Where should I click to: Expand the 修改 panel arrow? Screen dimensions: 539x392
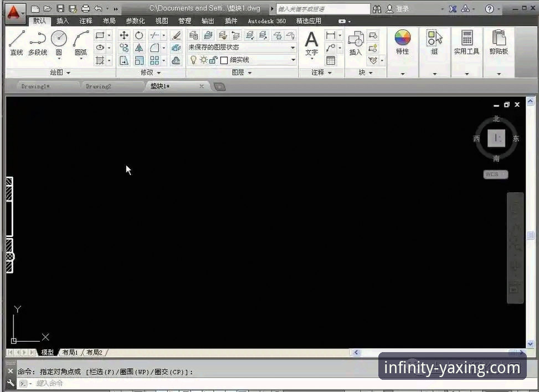click(x=158, y=73)
